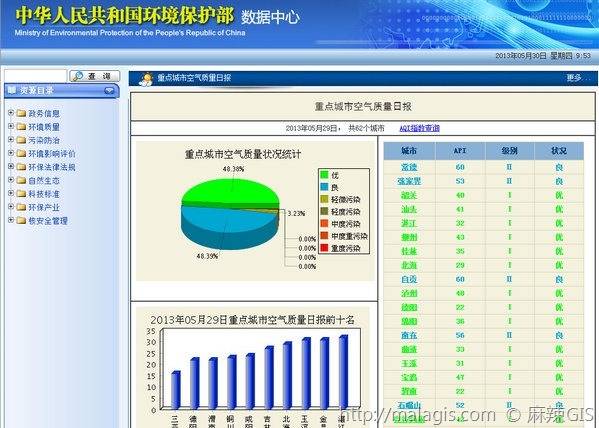Focus the search input field beside 查询
Image resolution: width=599 pixels, height=428 pixels.
(36, 76)
